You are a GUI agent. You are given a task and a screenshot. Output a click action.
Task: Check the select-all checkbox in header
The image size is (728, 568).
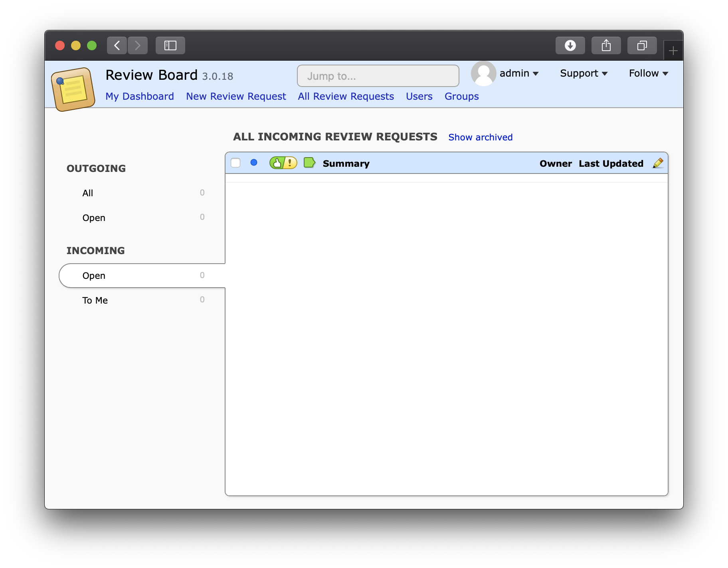[235, 163]
